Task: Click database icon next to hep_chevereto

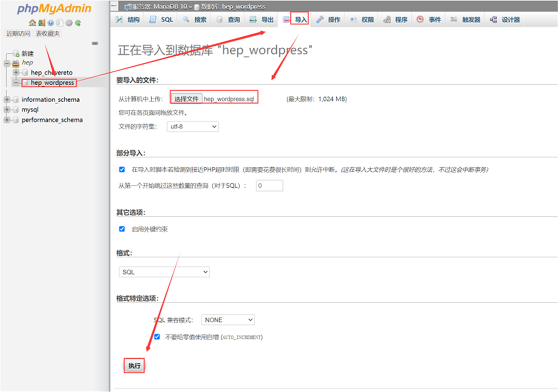Action: (25, 73)
